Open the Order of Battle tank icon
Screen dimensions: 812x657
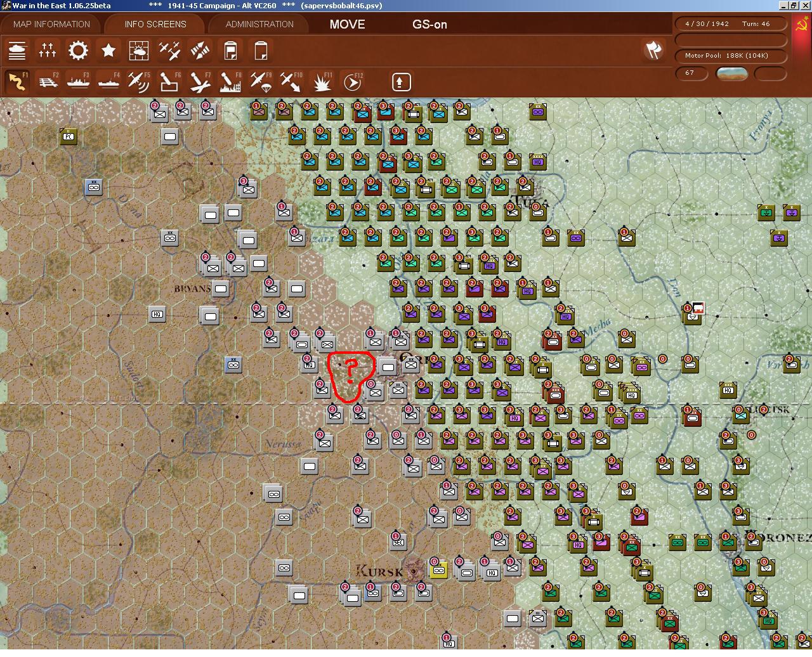tap(17, 50)
